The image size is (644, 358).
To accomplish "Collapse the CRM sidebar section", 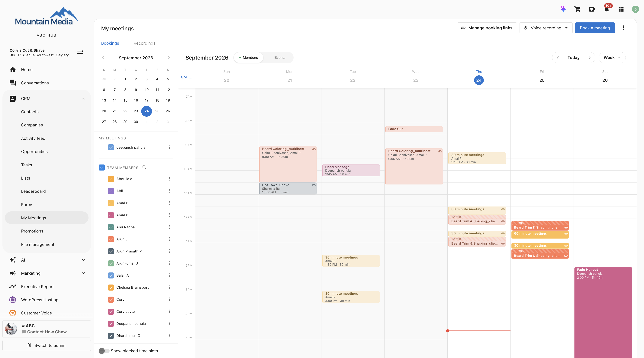I will 83,99.
